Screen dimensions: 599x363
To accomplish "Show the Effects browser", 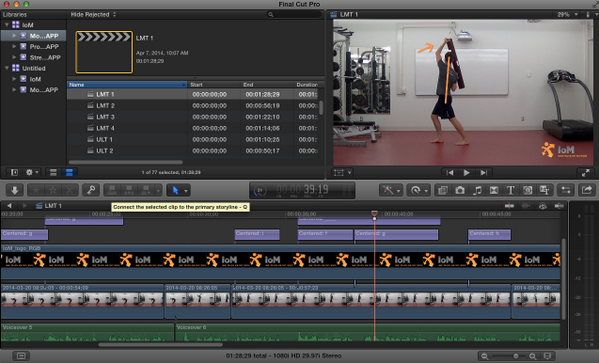I will click(x=443, y=190).
